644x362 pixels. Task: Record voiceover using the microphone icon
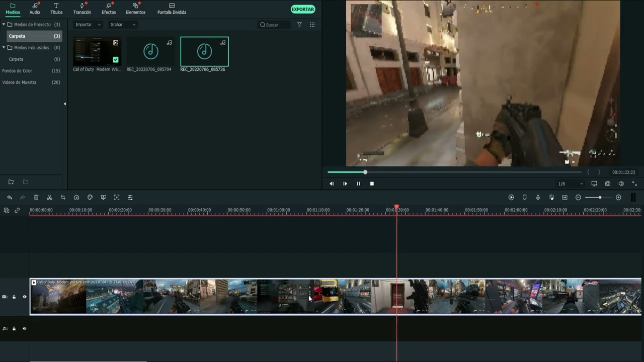[538, 198]
